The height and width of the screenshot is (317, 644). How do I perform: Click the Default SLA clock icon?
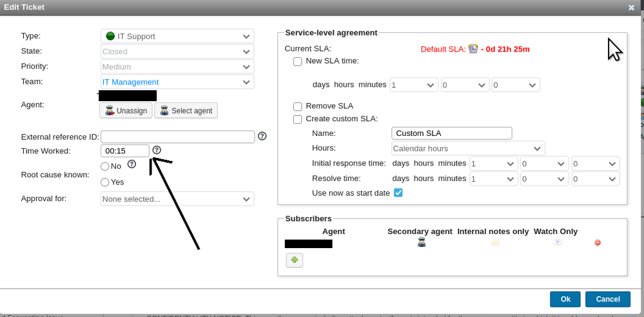[x=474, y=49]
